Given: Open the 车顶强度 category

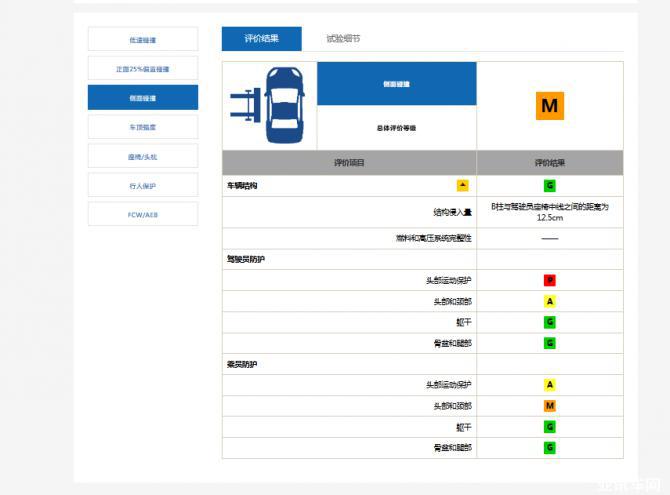Looking at the screenshot, I should coord(143,127).
